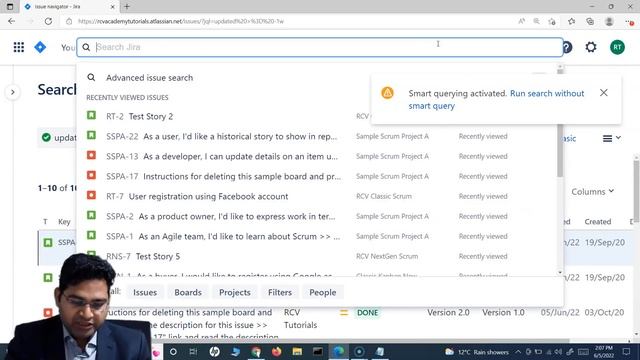Click the story icon beside SSPA-2
This screenshot has height=360, width=640.
pyautogui.click(x=91, y=215)
